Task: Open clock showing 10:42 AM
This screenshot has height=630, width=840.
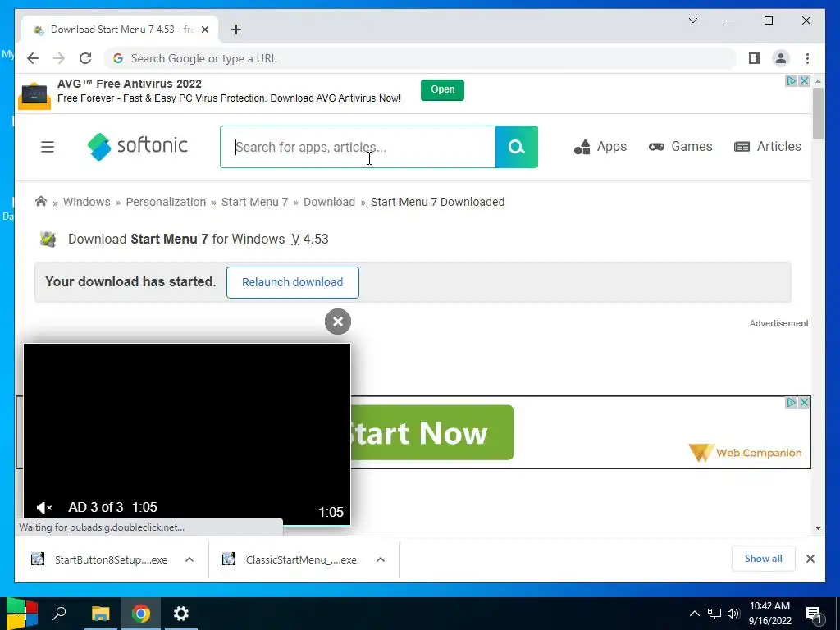Action: pos(769,614)
